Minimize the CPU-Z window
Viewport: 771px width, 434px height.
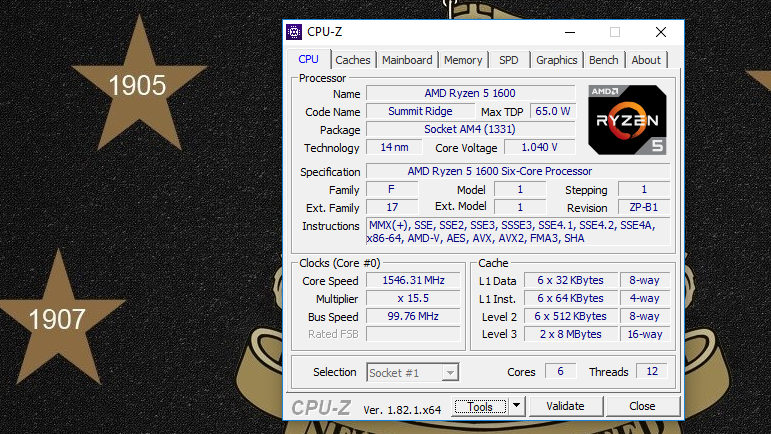[x=570, y=32]
